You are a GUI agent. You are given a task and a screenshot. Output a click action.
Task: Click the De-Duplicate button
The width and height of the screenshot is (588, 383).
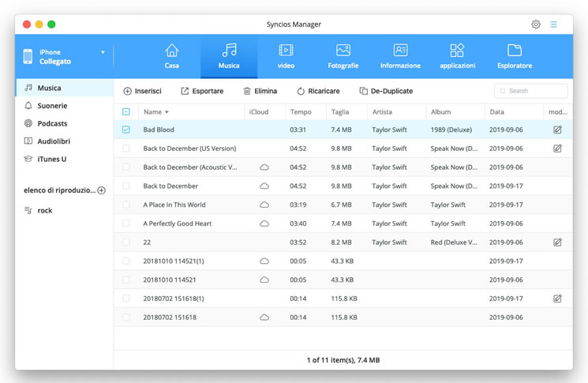coord(386,91)
